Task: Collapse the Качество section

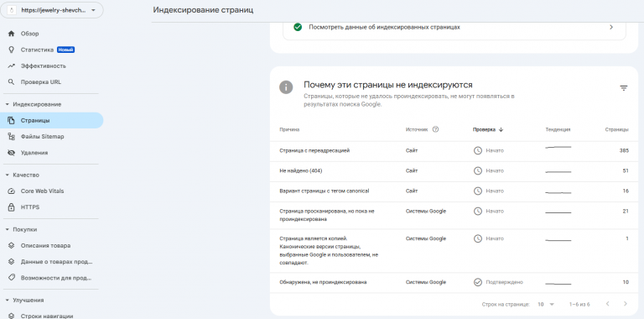Action: pyautogui.click(x=7, y=175)
